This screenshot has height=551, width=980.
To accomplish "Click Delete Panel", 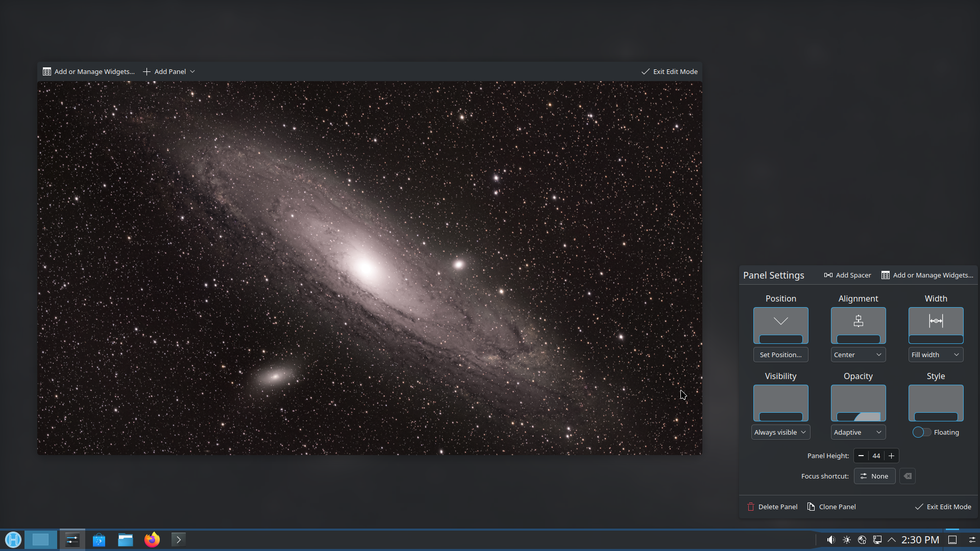I will (772, 507).
